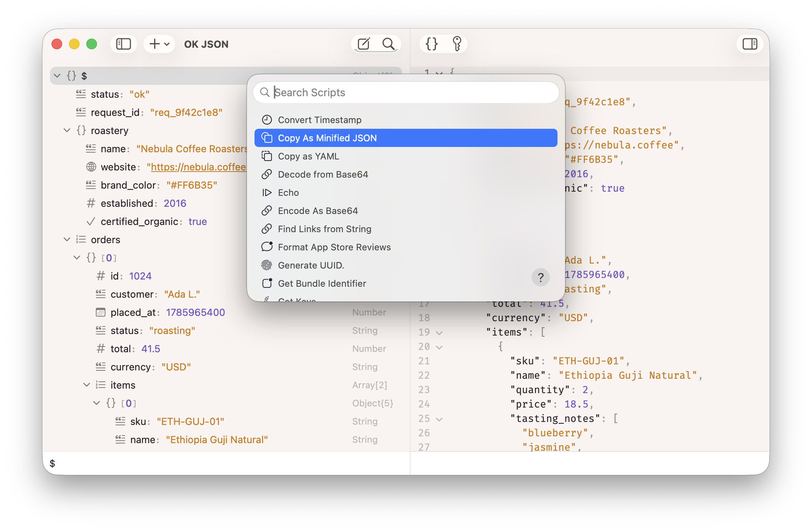The height and width of the screenshot is (531, 812).
Task: Run the Echo script
Action: click(406, 192)
